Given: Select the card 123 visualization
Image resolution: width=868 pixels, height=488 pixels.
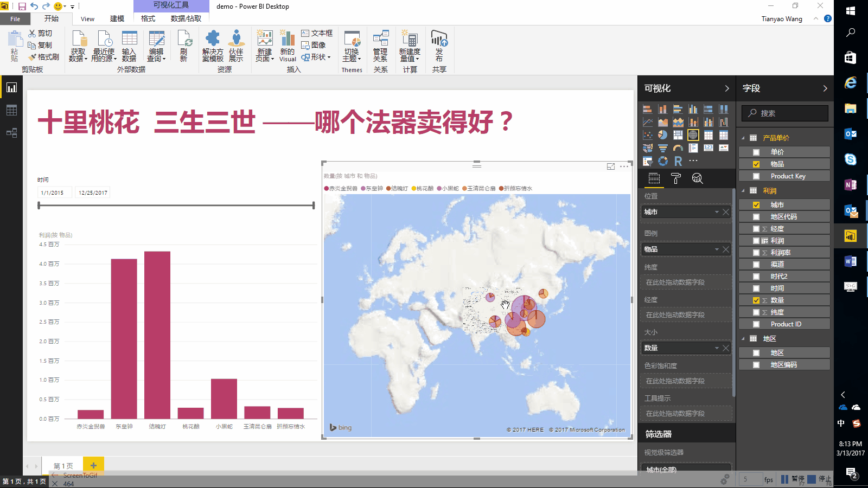Looking at the screenshot, I should [x=709, y=148].
